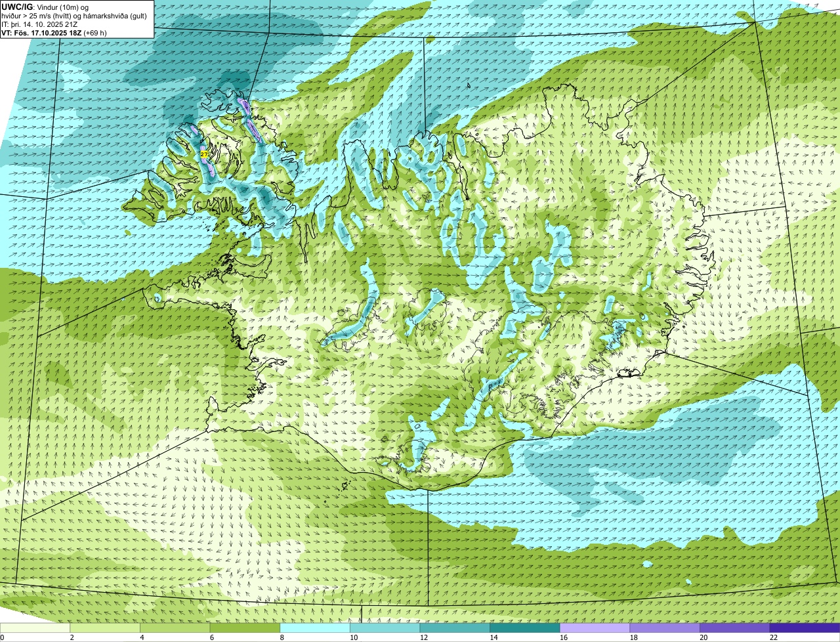
Task: Click the 6–8 m/s legend color segment
Action: pyautogui.click(x=245, y=628)
